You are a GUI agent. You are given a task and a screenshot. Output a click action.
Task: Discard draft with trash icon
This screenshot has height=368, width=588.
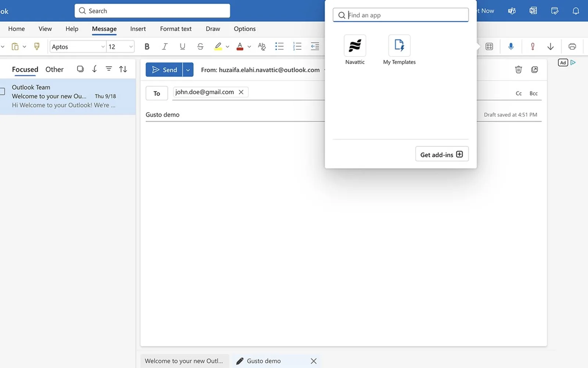coord(518,70)
